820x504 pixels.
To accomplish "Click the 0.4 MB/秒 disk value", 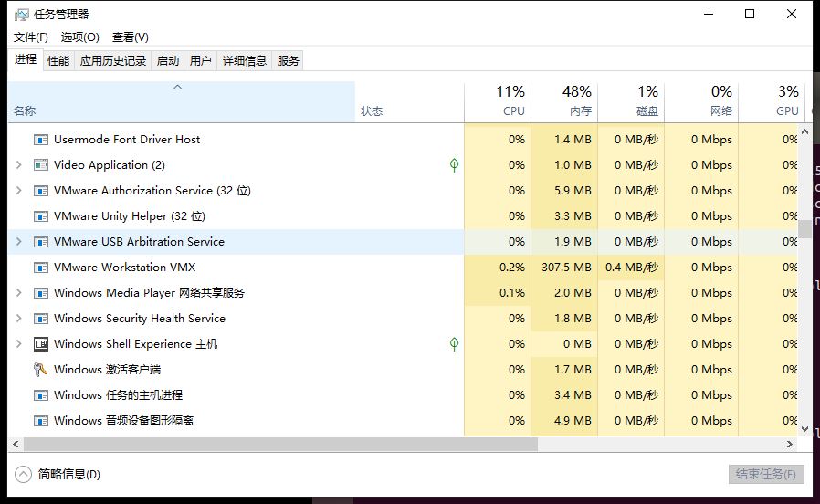I will pyautogui.click(x=632, y=268).
